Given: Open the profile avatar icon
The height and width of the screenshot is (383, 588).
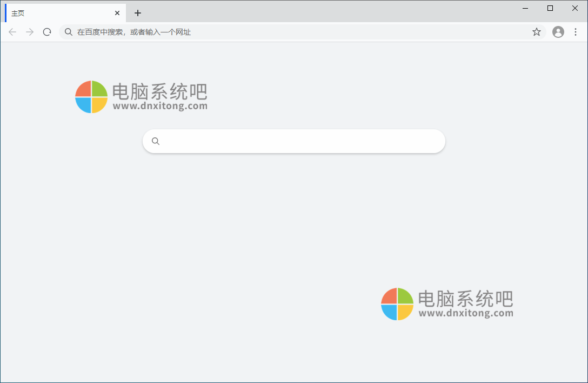Looking at the screenshot, I should pyautogui.click(x=558, y=32).
